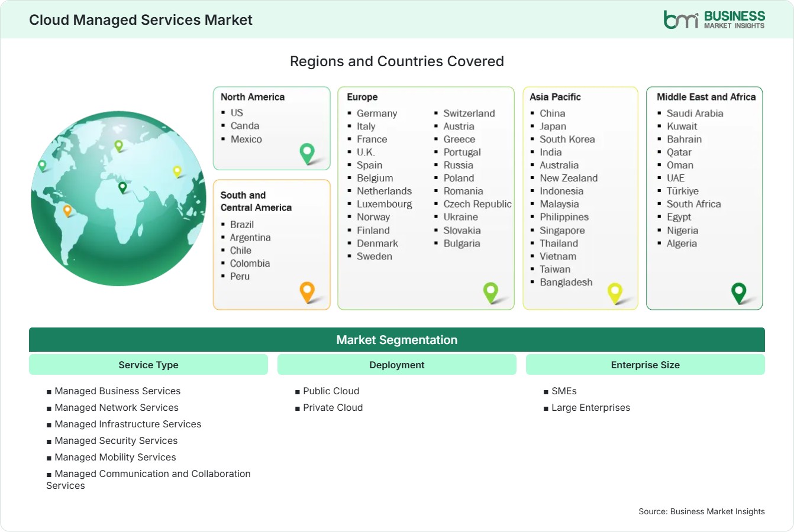Click the Middle East and Africa heading
Viewport: 794px width, 532px height.
point(706,97)
